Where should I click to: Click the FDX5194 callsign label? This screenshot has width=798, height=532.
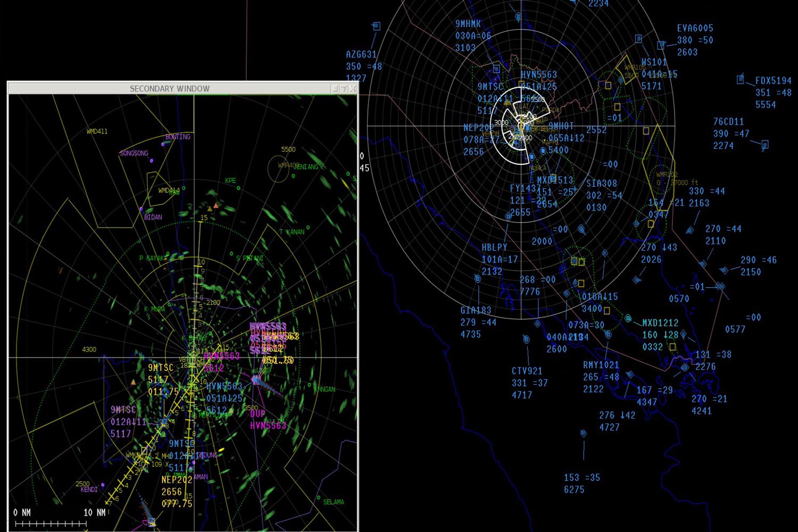pyautogui.click(x=774, y=81)
